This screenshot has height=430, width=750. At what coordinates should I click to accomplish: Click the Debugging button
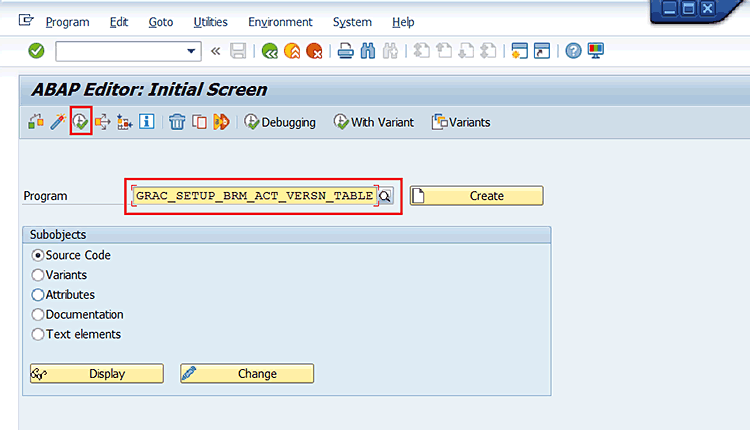click(280, 122)
